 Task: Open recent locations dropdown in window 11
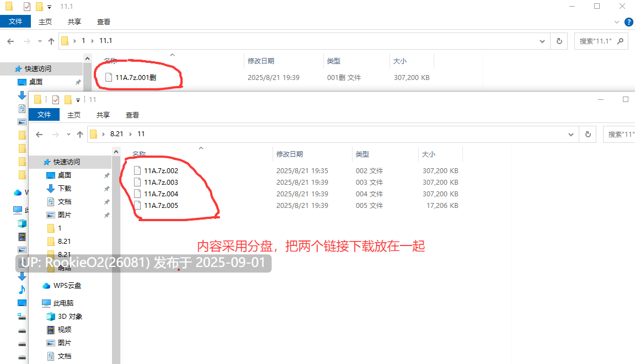pyautogui.click(x=68, y=135)
